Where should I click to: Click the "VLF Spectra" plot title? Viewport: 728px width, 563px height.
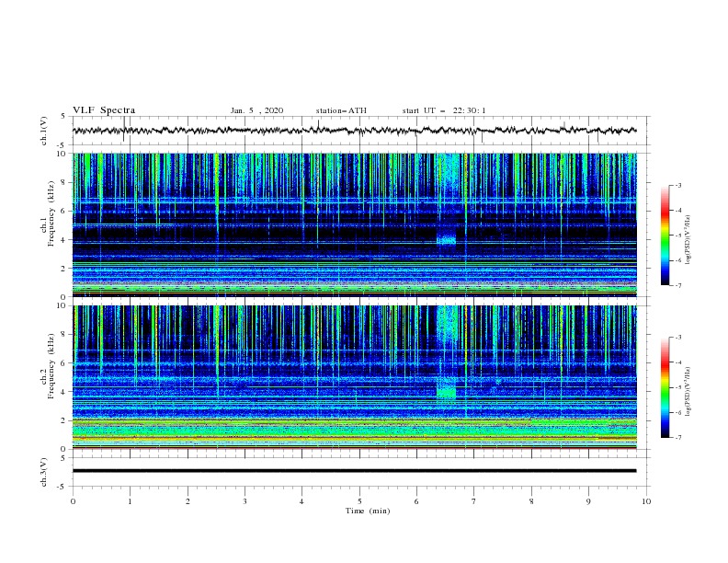pos(104,110)
